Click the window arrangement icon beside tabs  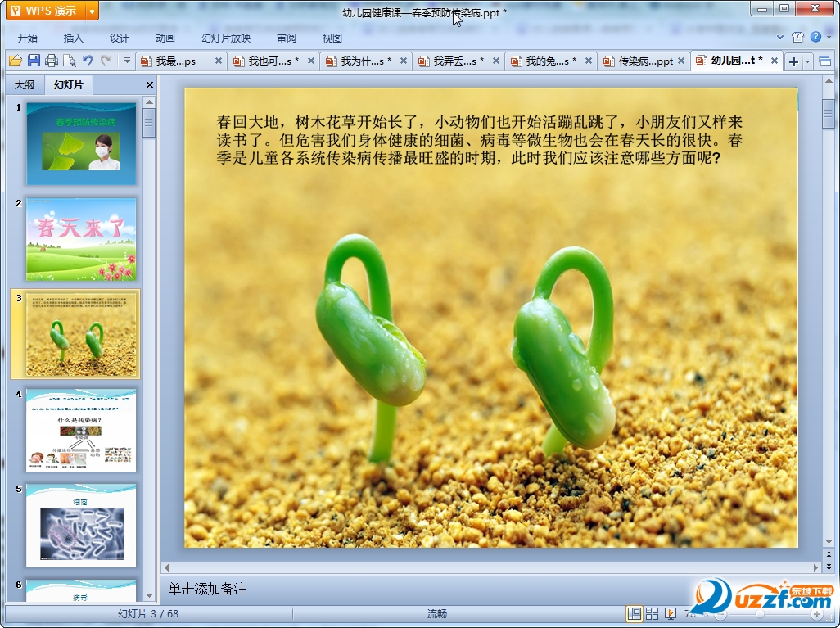click(x=825, y=61)
